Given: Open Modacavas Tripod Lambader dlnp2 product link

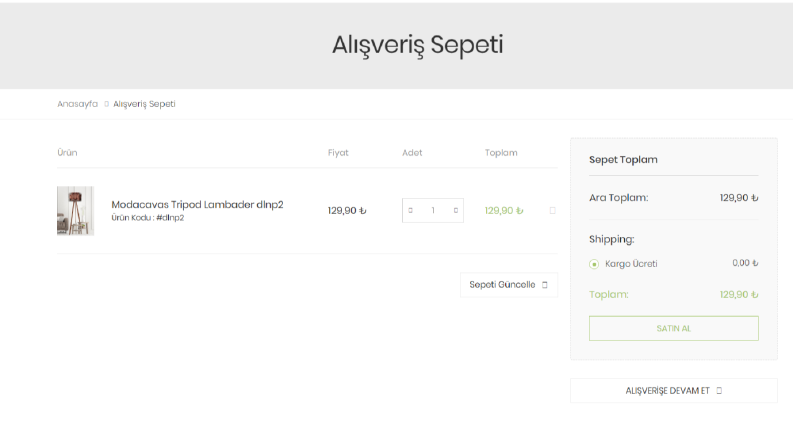Looking at the screenshot, I should (197, 204).
